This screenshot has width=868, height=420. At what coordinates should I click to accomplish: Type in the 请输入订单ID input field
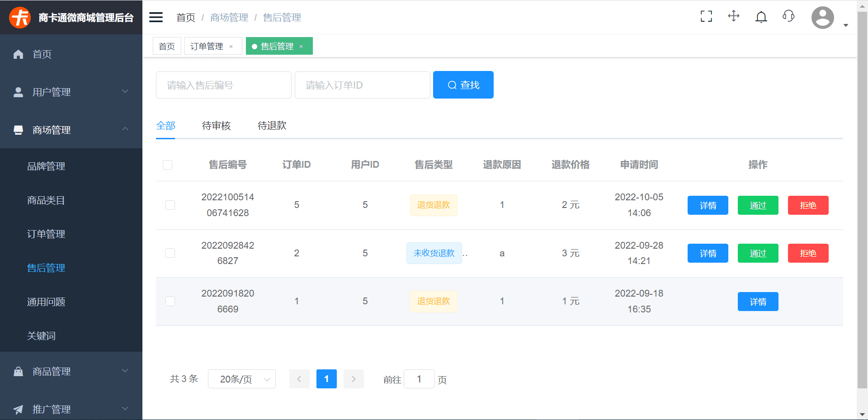pos(362,85)
